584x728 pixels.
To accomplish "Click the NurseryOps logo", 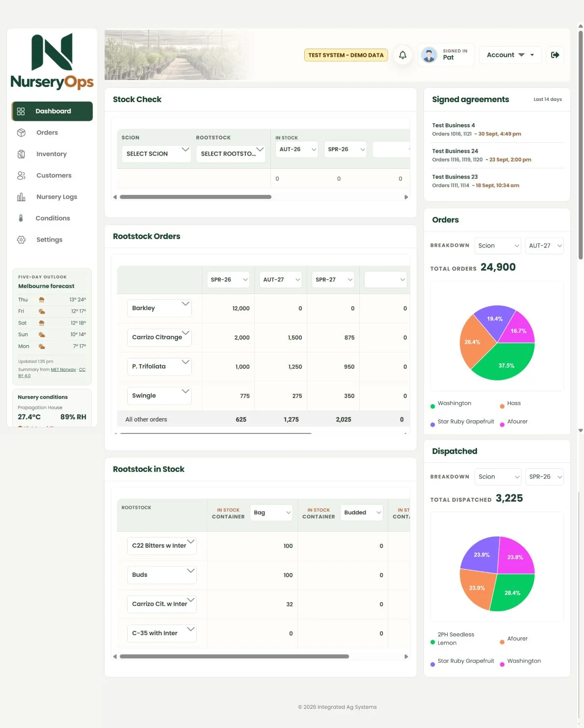I will click(52, 61).
